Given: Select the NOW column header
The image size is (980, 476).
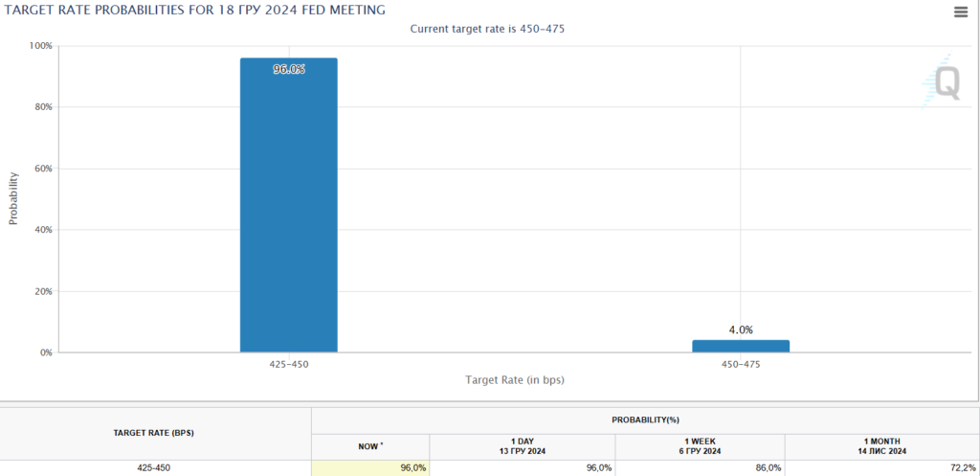Looking at the screenshot, I should (369, 446).
